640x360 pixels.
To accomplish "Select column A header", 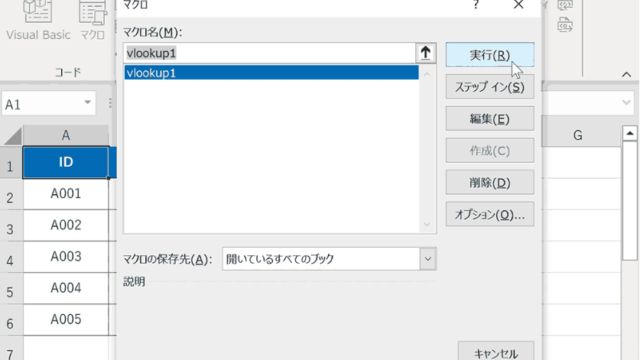I will tap(66, 136).
